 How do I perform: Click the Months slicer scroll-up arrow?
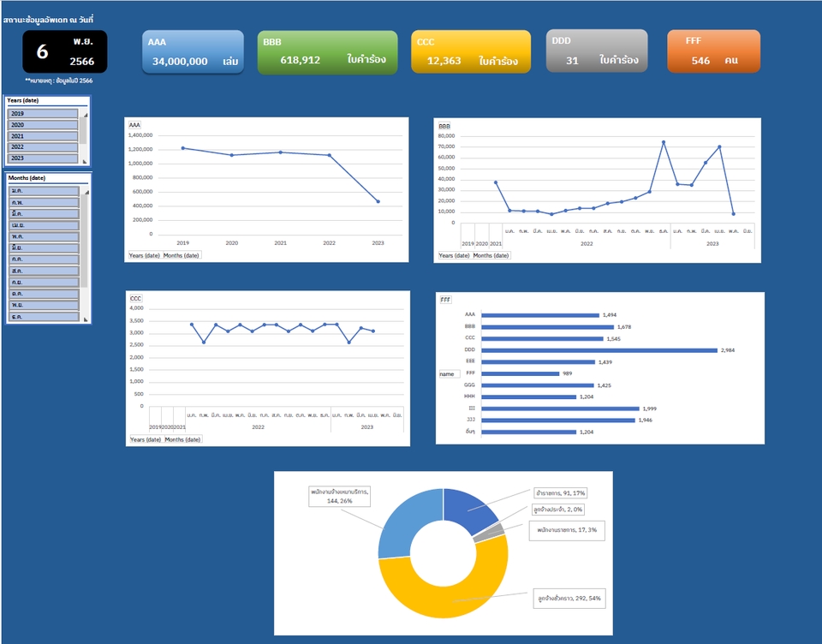86,193
